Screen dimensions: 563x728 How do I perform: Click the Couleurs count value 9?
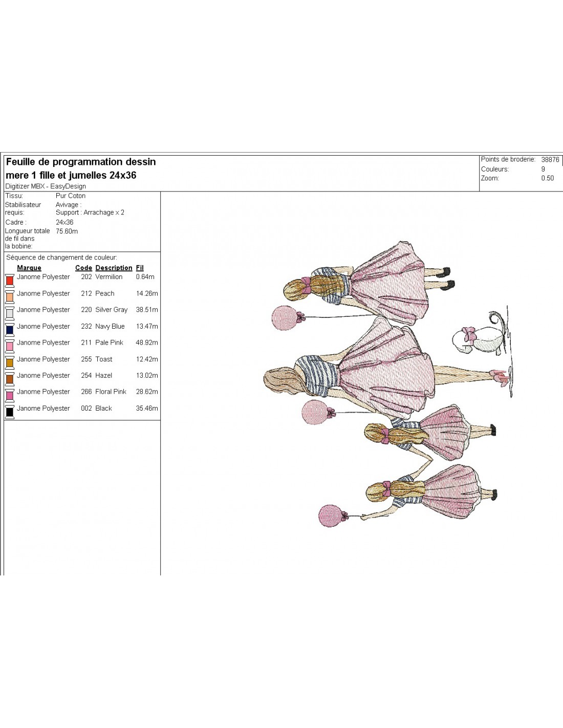coord(543,169)
